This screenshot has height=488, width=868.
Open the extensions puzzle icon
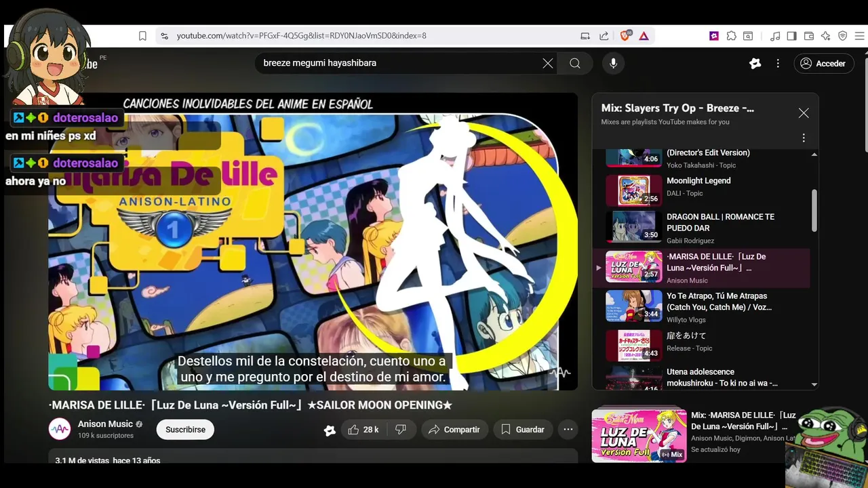tap(731, 36)
